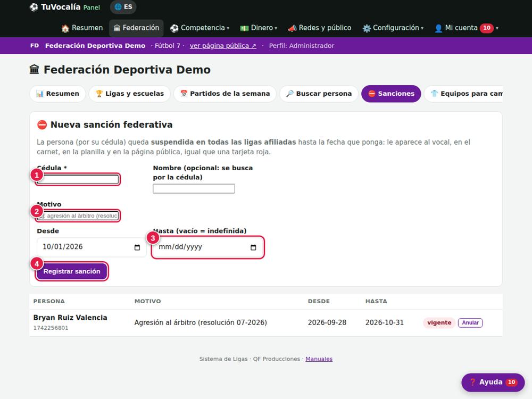Click the bank building icon beside the page title
This screenshot has width=532, height=399.
[34, 70]
